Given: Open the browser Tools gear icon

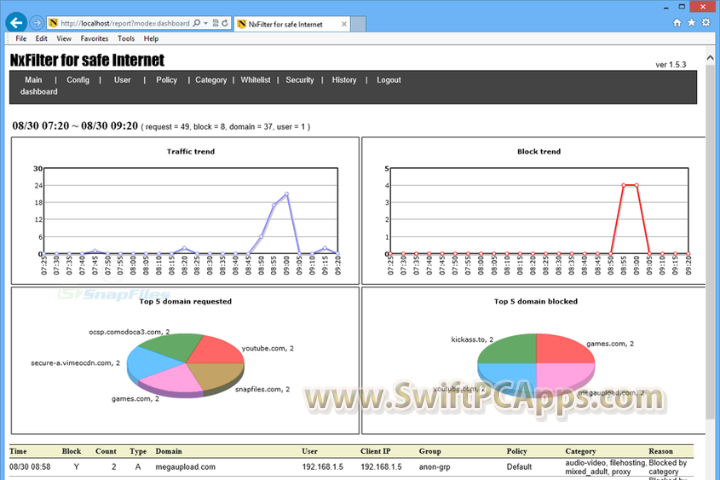Looking at the screenshot, I should click(x=706, y=21).
